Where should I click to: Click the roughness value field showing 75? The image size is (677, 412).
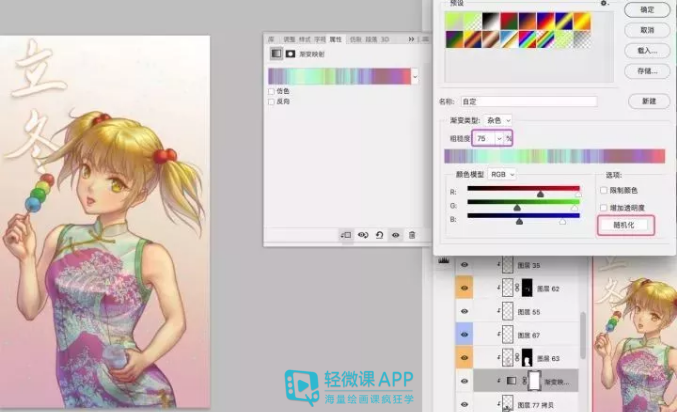pos(485,139)
